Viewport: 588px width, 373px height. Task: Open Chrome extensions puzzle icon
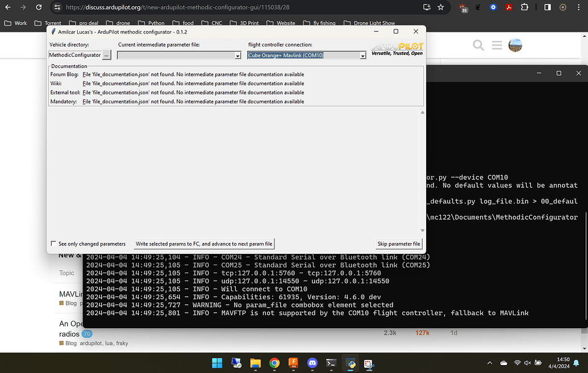[524, 7]
